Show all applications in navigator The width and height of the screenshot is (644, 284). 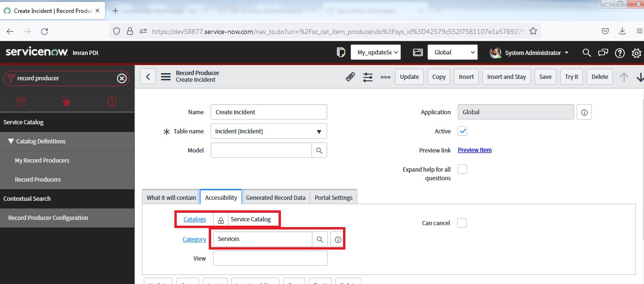tap(21, 102)
